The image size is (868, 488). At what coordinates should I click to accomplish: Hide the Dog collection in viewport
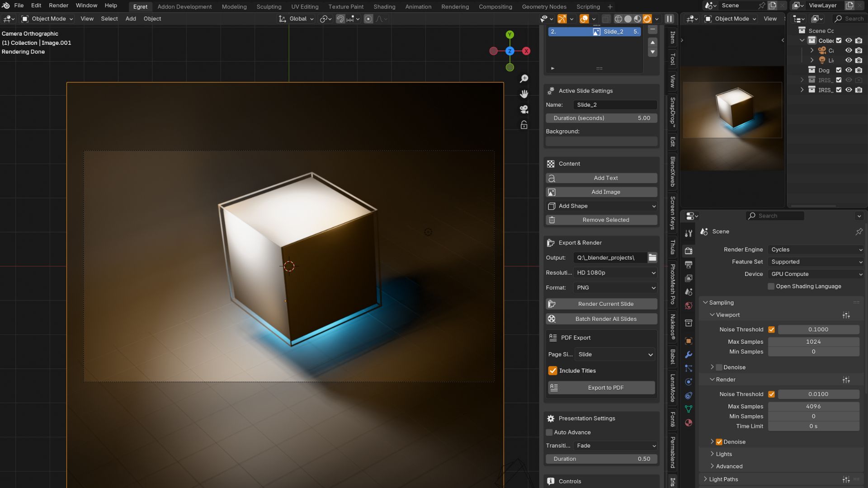[x=849, y=70]
